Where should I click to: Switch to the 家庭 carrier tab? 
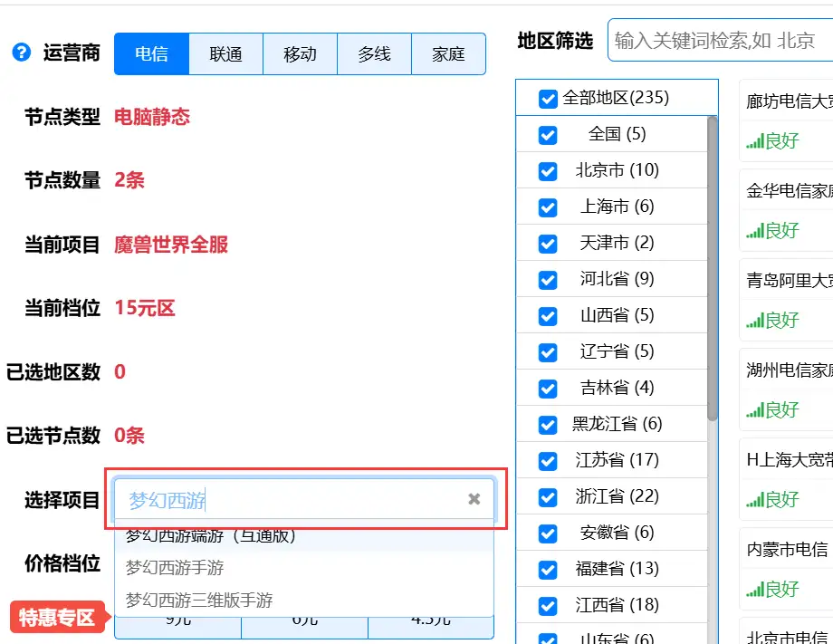pos(448,54)
